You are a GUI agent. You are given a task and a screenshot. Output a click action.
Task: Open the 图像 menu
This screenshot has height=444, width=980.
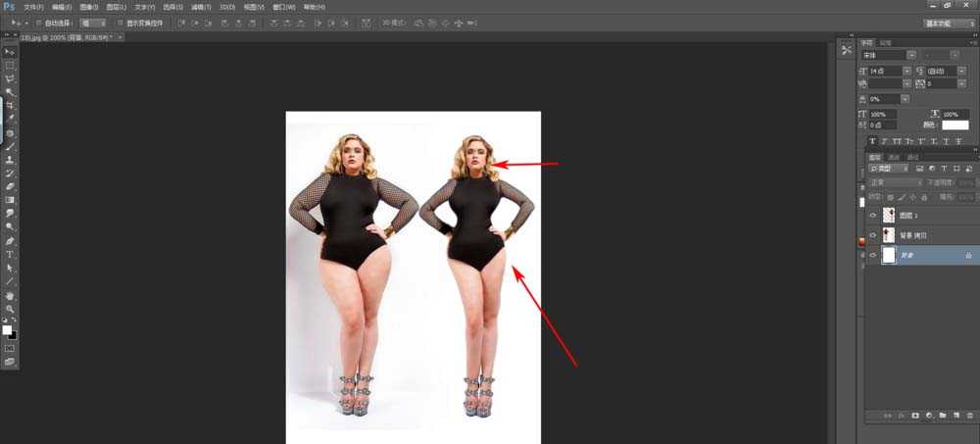pos(86,7)
